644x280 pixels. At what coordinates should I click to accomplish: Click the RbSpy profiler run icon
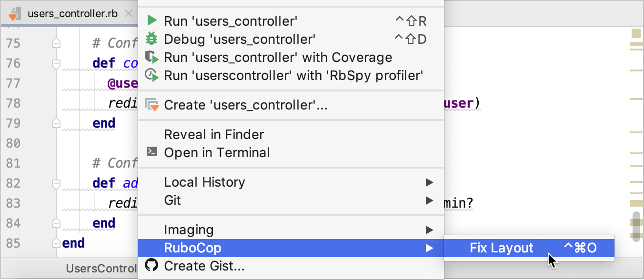[x=151, y=75]
